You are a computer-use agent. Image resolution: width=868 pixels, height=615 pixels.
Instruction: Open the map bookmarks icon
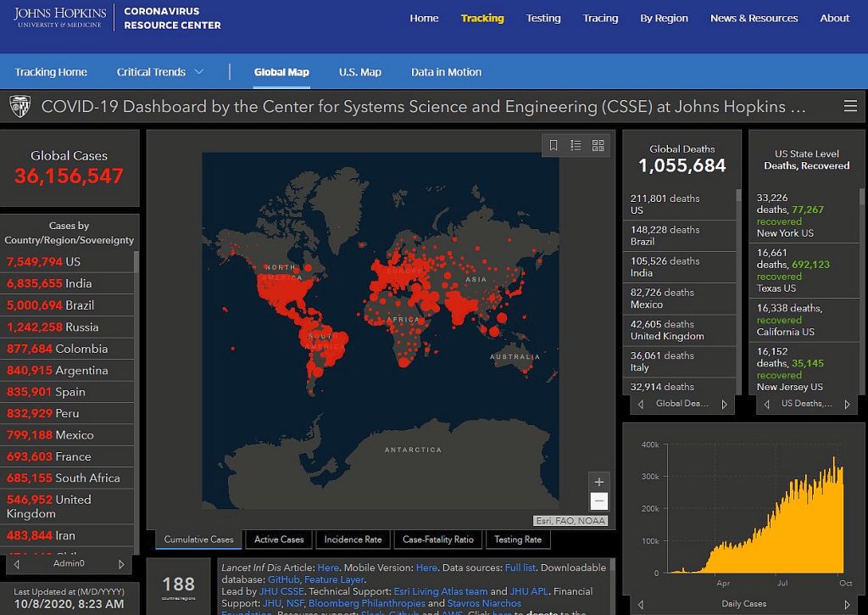pyautogui.click(x=553, y=145)
